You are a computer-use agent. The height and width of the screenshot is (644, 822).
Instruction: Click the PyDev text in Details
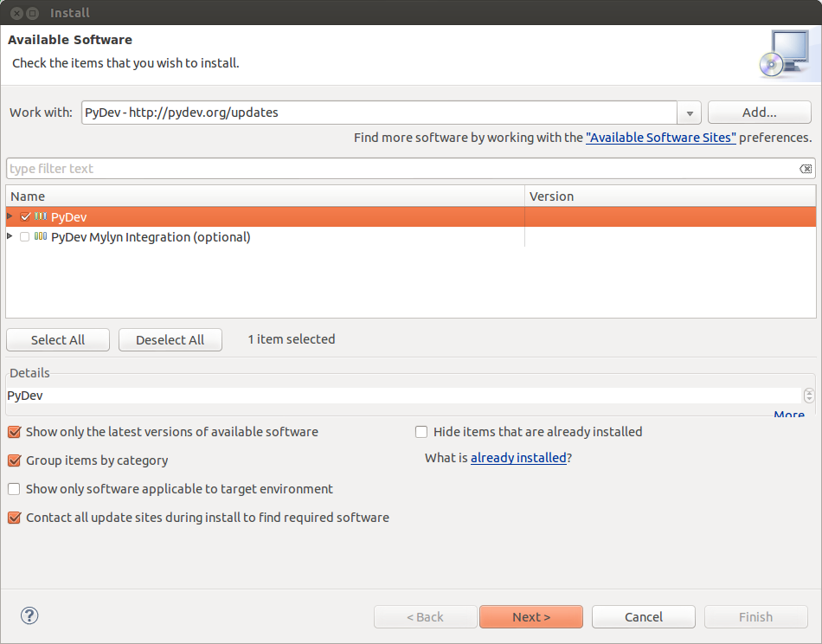25,396
